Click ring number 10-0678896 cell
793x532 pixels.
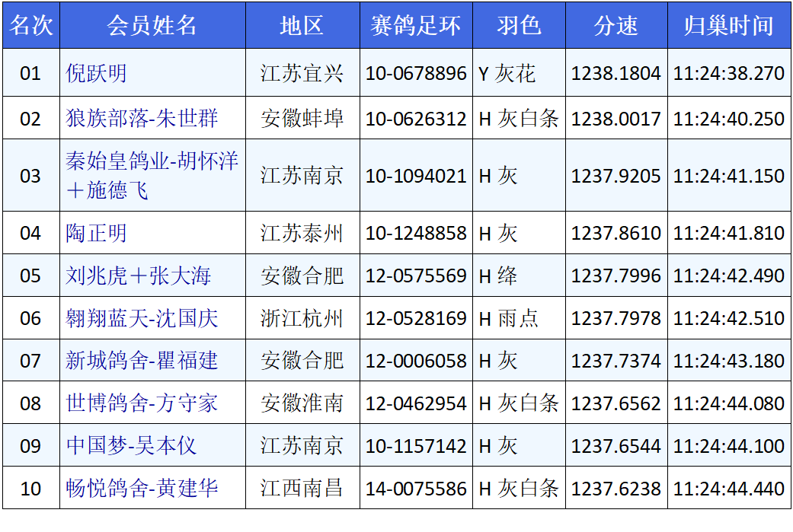pos(416,74)
